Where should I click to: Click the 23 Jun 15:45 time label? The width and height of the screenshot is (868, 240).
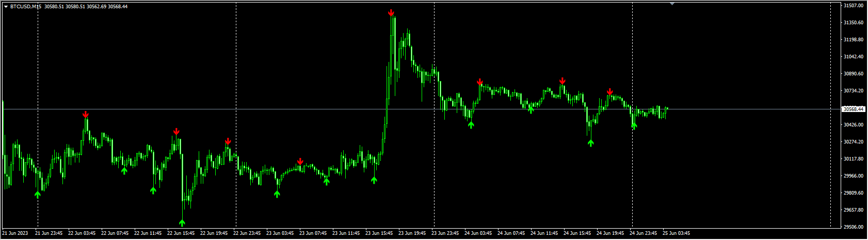[379, 233]
